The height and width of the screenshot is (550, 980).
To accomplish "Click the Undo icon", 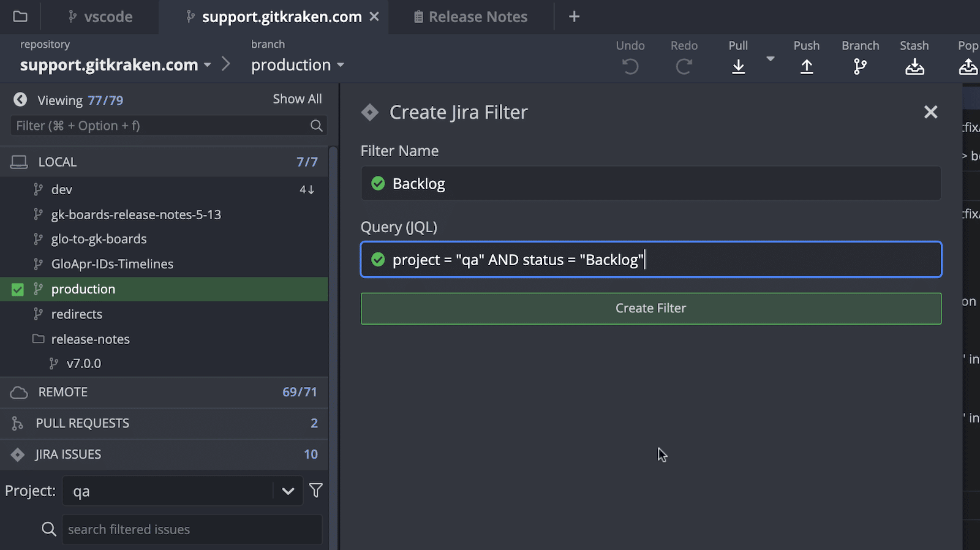I will tap(630, 66).
